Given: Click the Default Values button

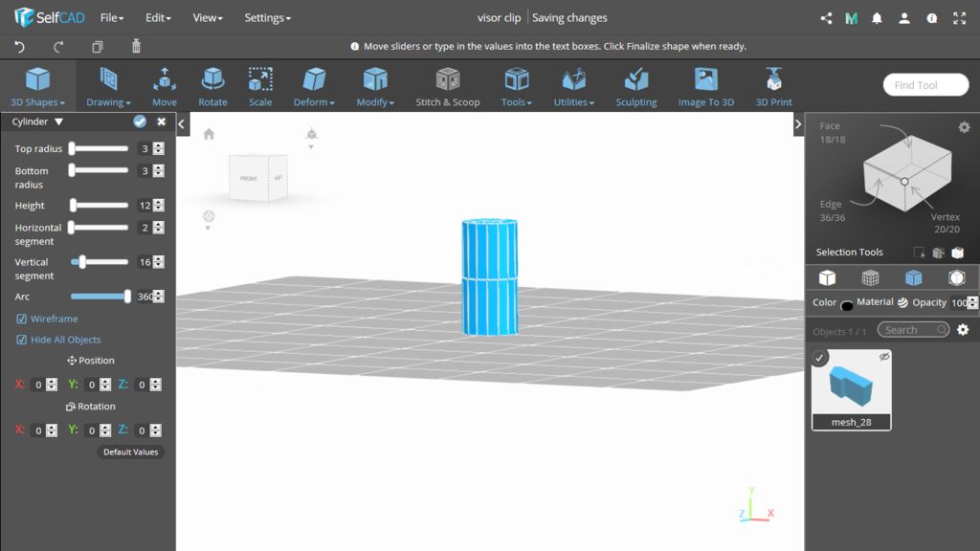Looking at the screenshot, I should tap(130, 452).
